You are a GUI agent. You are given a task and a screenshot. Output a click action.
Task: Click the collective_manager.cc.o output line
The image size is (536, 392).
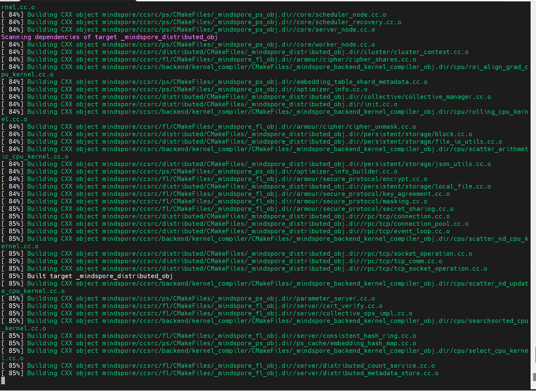246,97
